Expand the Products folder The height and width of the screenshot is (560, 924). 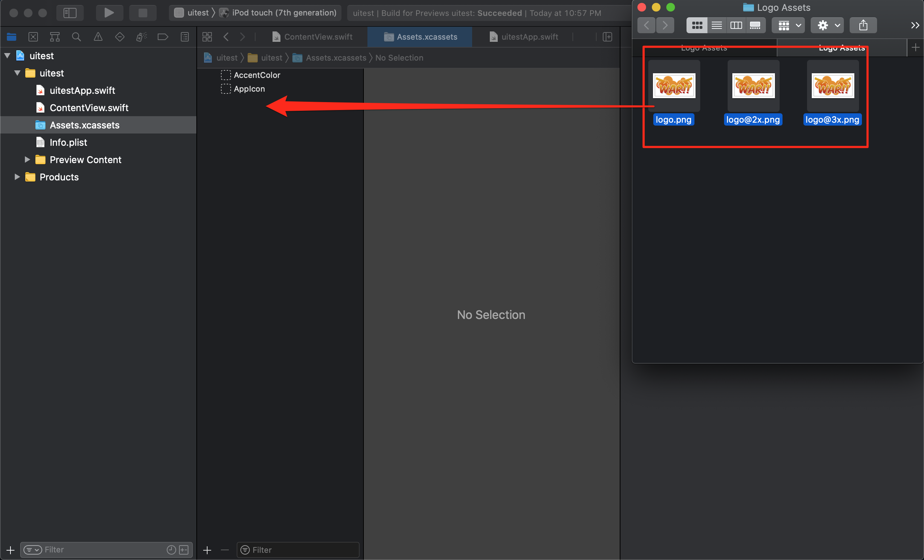(x=17, y=177)
